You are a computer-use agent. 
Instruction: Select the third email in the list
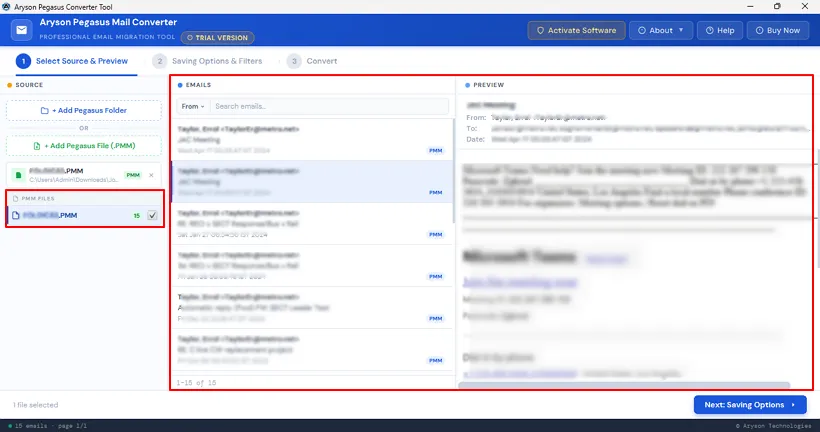312,223
